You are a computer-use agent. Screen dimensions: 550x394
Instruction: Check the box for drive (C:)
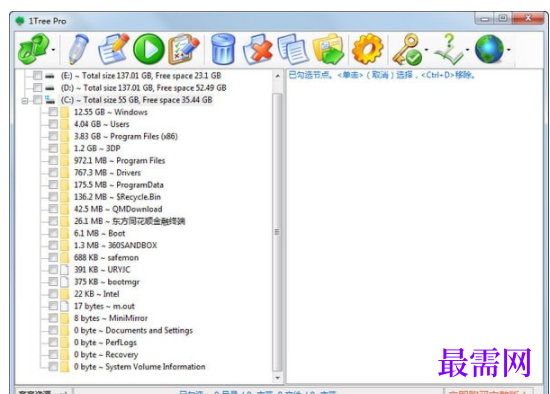click(38, 100)
